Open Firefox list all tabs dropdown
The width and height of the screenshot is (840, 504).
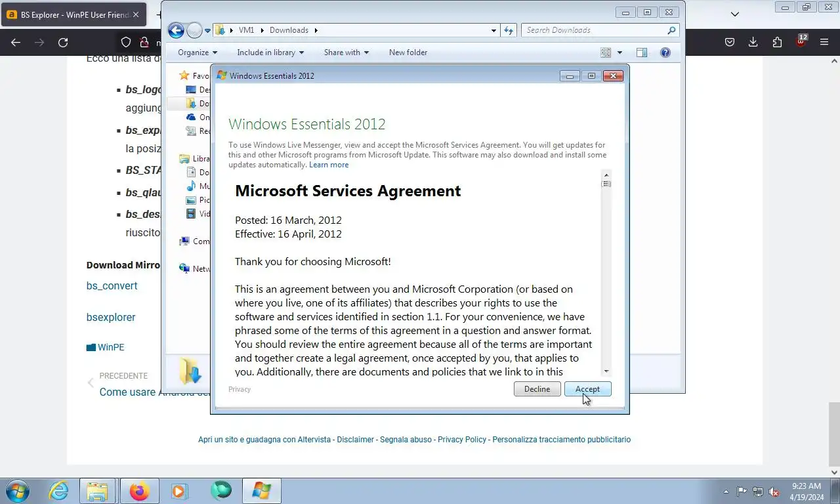(735, 14)
